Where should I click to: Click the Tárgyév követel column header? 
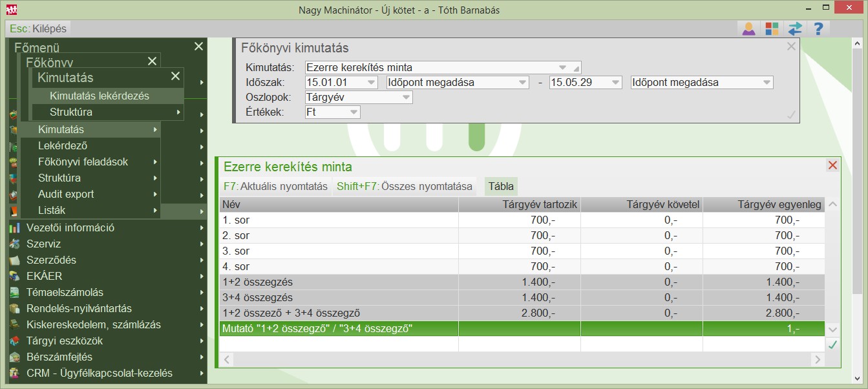click(642, 205)
